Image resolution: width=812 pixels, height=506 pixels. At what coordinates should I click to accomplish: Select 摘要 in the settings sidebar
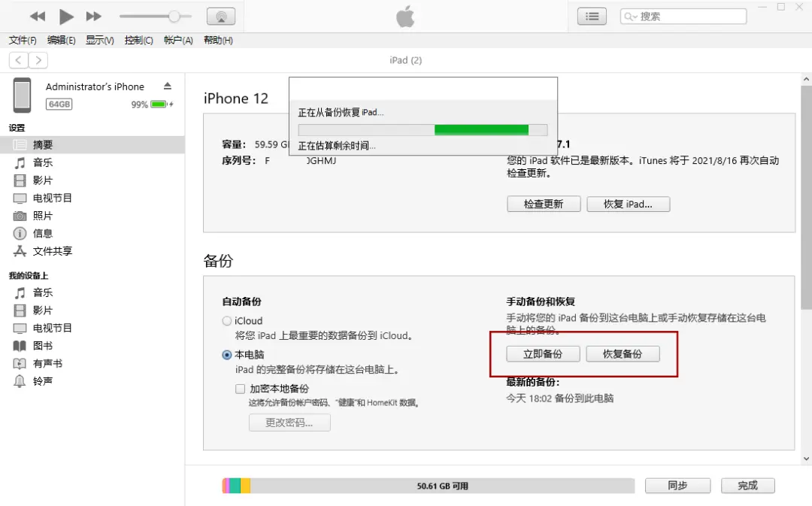pyautogui.click(x=92, y=145)
